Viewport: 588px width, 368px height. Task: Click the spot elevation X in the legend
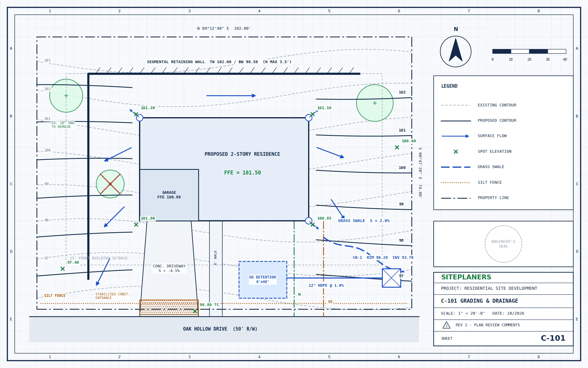click(x=456, y=152)
